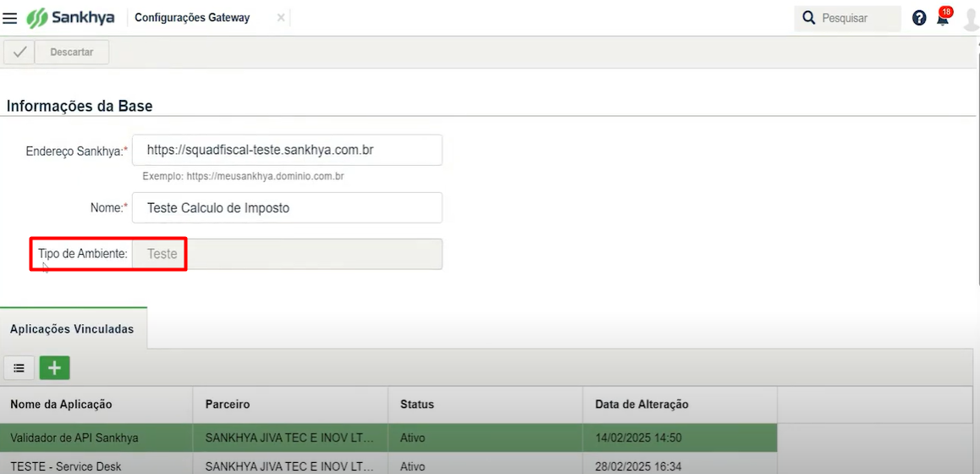This screenshot has width=980, height=474.
Task: Open notifications bell with 18 badge
Action: (x=943, y=19)
